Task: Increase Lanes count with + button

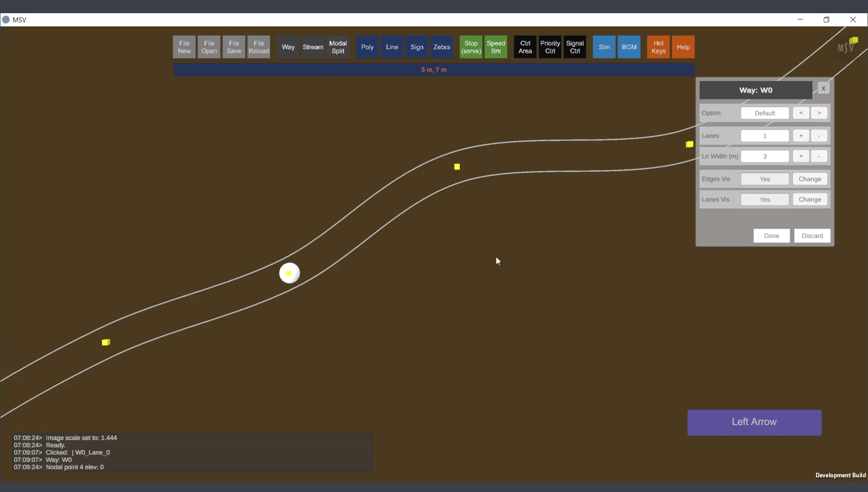Action: [801, 136]
